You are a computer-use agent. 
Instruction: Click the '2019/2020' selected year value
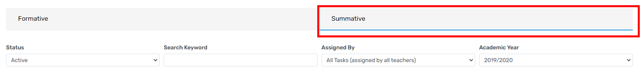(x=498, y=60)
